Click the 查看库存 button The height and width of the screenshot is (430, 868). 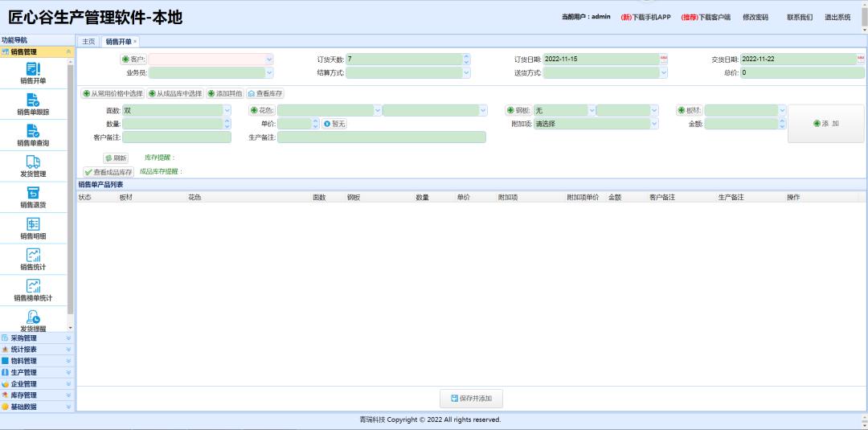coord(265,94)
